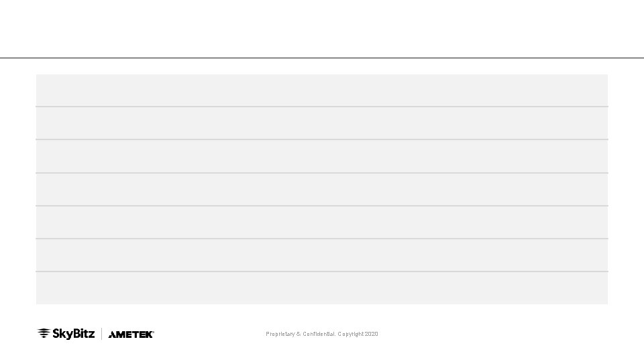Viewport: 644px width, 362px height.
Task: Click divider line under the fourth row
Action: pos(322,206)
